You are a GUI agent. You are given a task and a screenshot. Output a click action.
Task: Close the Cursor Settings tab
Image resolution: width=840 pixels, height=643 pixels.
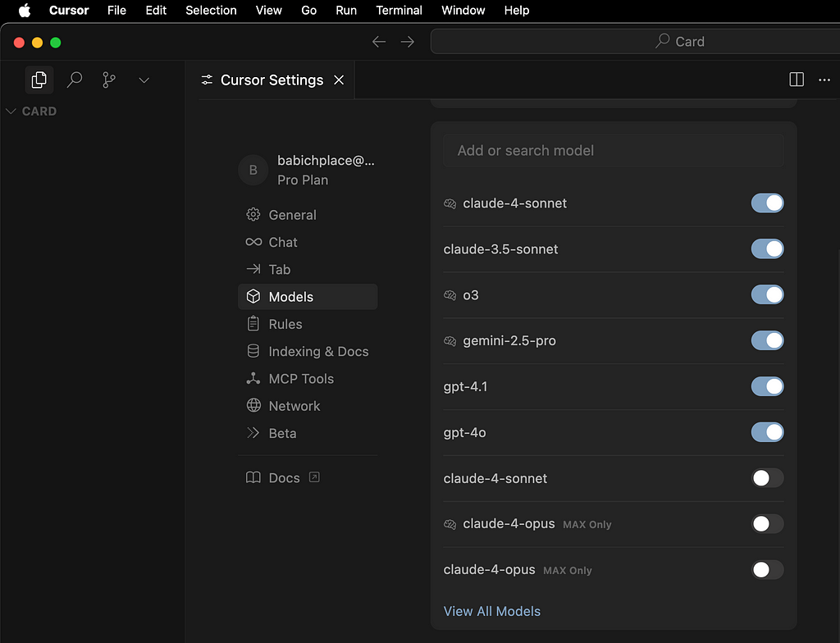click(x=339, y=80)
